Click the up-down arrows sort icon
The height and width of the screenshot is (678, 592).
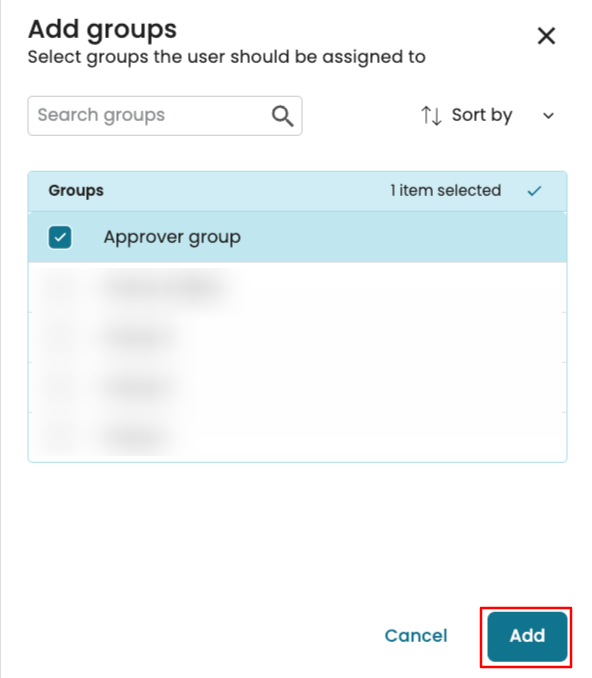coord(431,115)
